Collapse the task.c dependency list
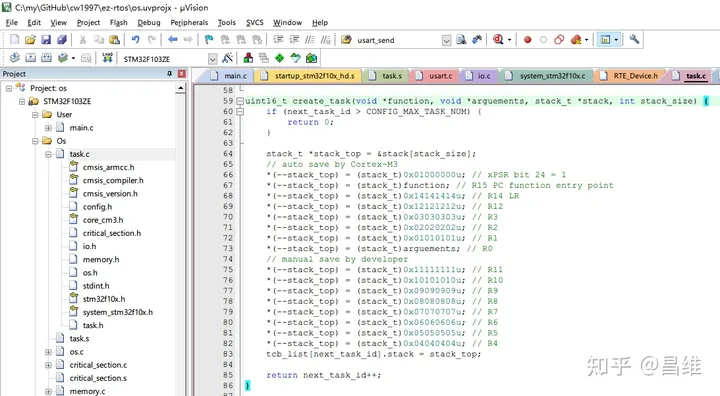 tap(48, 154)
